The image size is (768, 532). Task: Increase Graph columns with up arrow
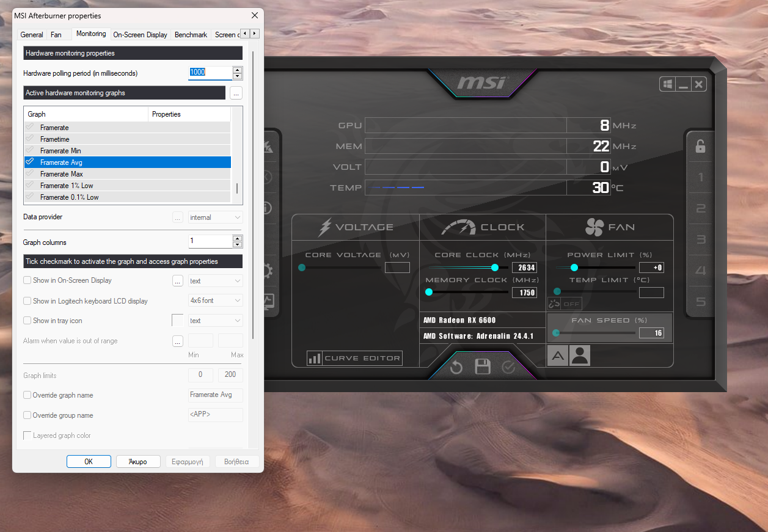tap(238, 238)
